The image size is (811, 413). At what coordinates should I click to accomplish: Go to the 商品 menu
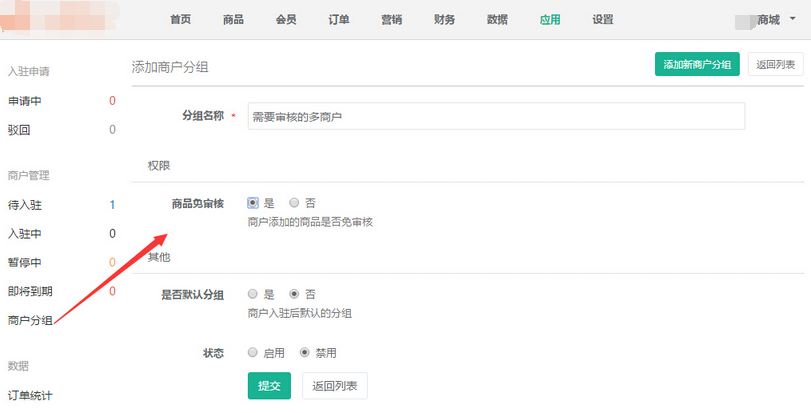pyautogui.click(x=232, y=20)
